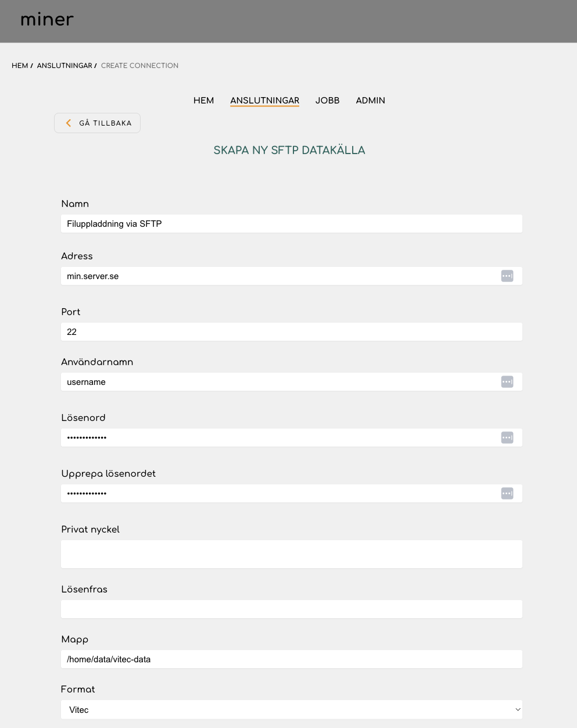This screenshot has width=577, height=728.
Task: Go to the ADMIN tab
Action: pos(370,101)
